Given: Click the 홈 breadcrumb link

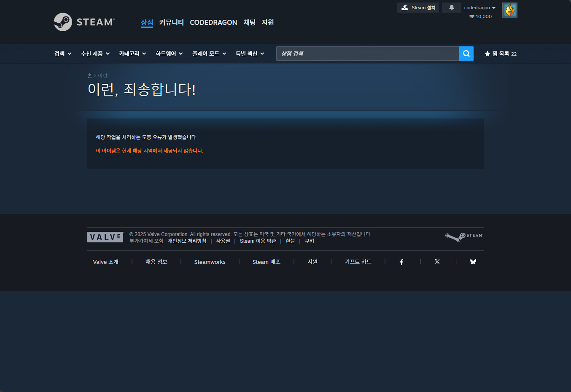Looking at the screenshot, I should pos(89,76).
